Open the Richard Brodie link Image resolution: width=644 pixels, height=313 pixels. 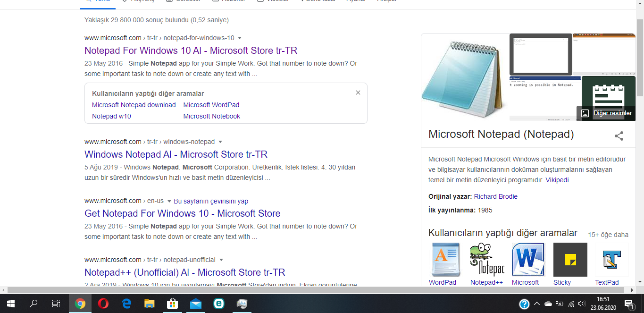coord(496,196)
